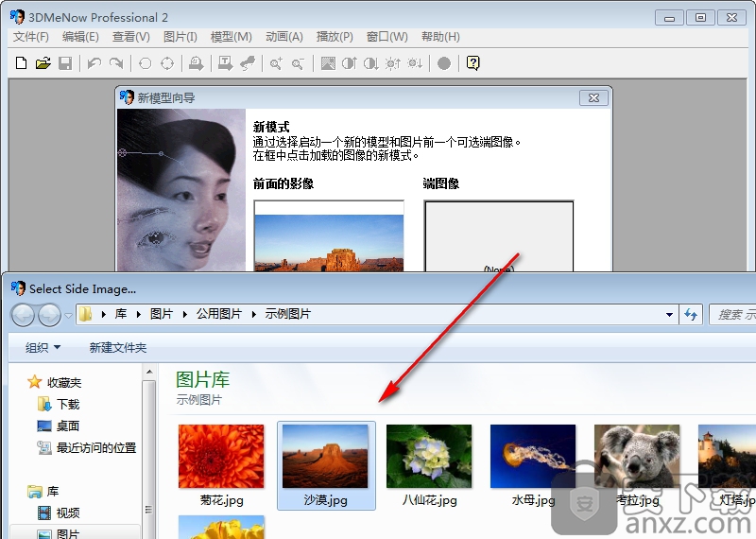
Task: Click 公用图片 in the address path
Action: 219,314
